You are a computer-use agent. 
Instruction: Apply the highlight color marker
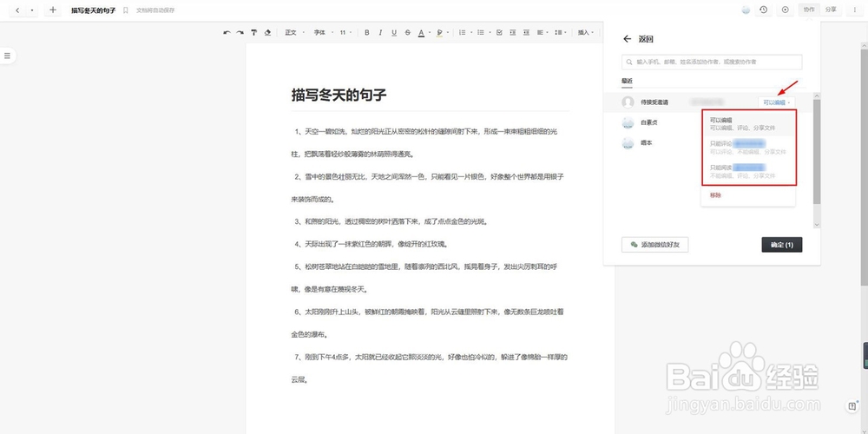click(439, 33)
